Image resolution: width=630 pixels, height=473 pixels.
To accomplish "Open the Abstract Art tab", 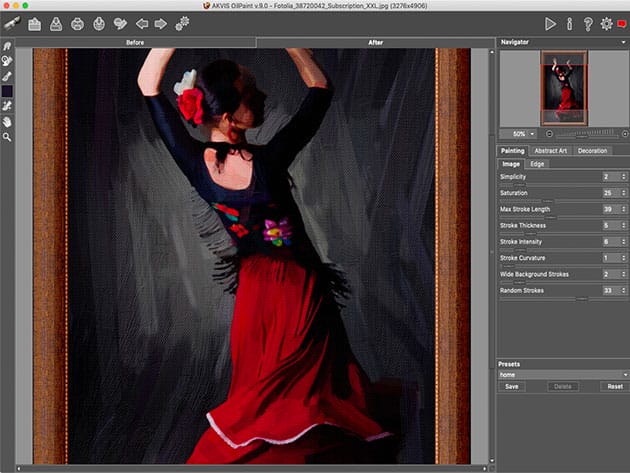I will point(550,151).
